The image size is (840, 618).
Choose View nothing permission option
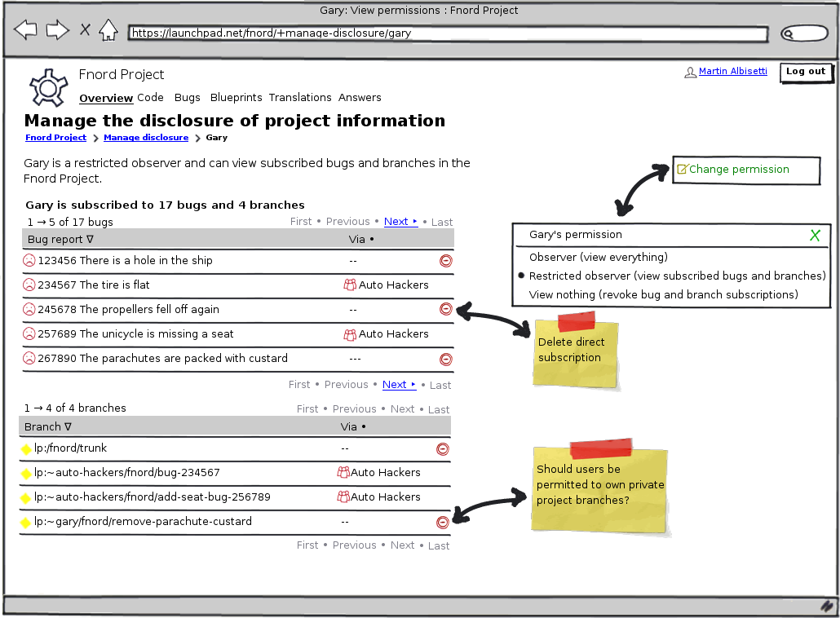tap(663, 295)
